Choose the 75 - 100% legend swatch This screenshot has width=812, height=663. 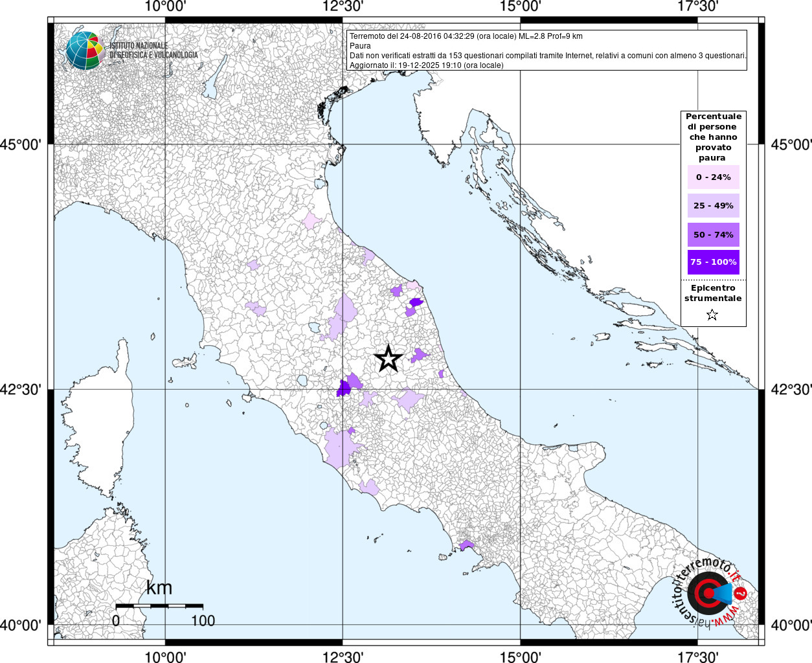click(713, 262)
